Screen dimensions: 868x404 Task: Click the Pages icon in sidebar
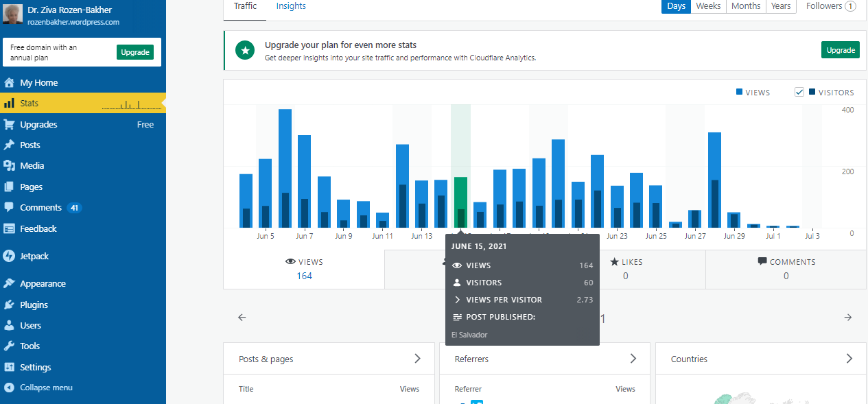9,187
